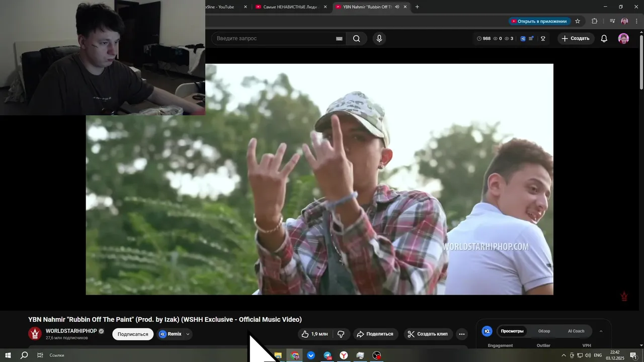The height and width of the screenshot is (362, 644).
Task: Open the Chrome profile avatar
Action: pos(624,21)
